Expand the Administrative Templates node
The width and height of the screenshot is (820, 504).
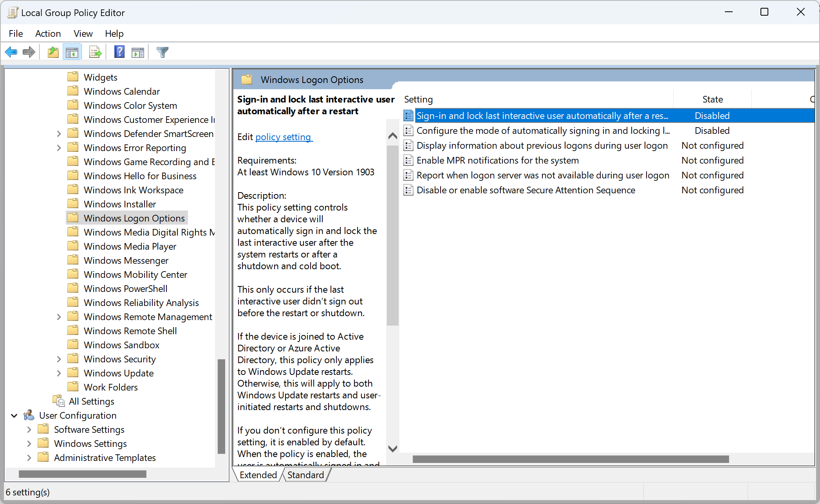(29, 457)
